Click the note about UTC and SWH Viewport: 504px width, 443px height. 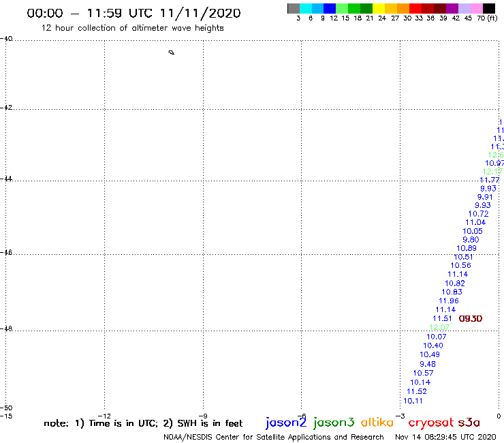pos(143,423)
